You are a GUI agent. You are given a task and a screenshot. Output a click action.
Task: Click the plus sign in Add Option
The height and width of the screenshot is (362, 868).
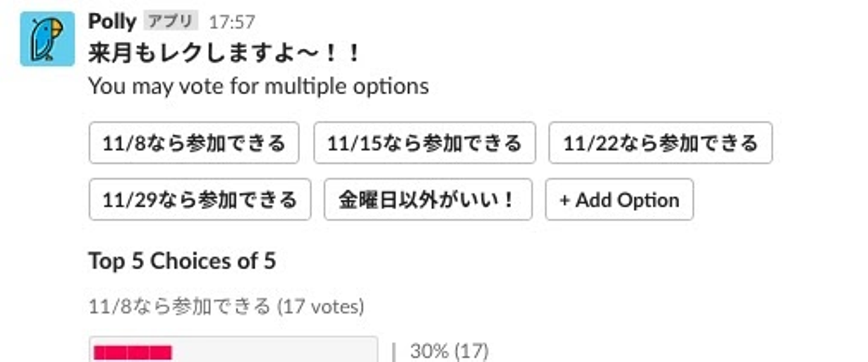coord(565,200)
